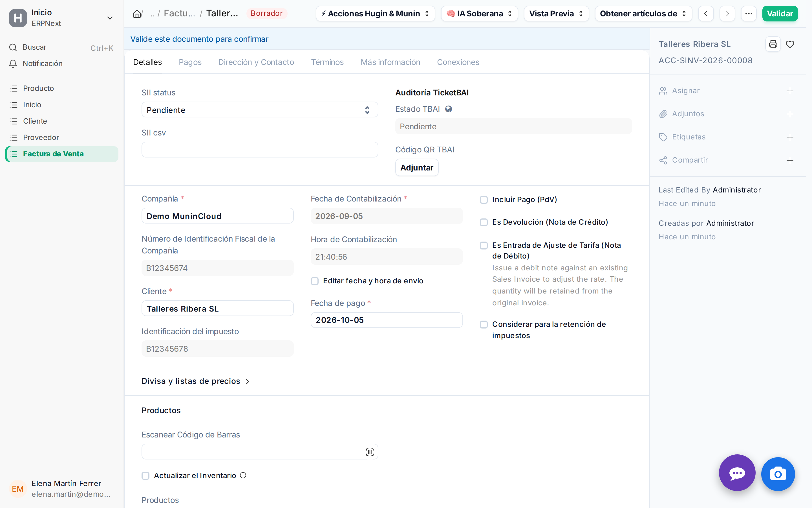Click the Compañía field Demo MuninCloud
The width and height of the screenshot is (812, 508).
coord(217,216)
